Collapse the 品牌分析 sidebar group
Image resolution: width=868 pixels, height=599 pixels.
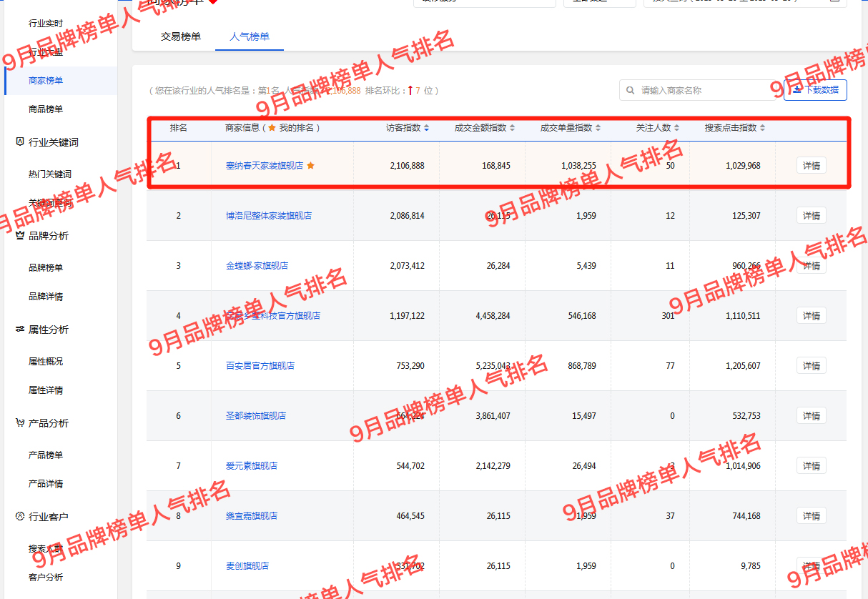(49, 236)
